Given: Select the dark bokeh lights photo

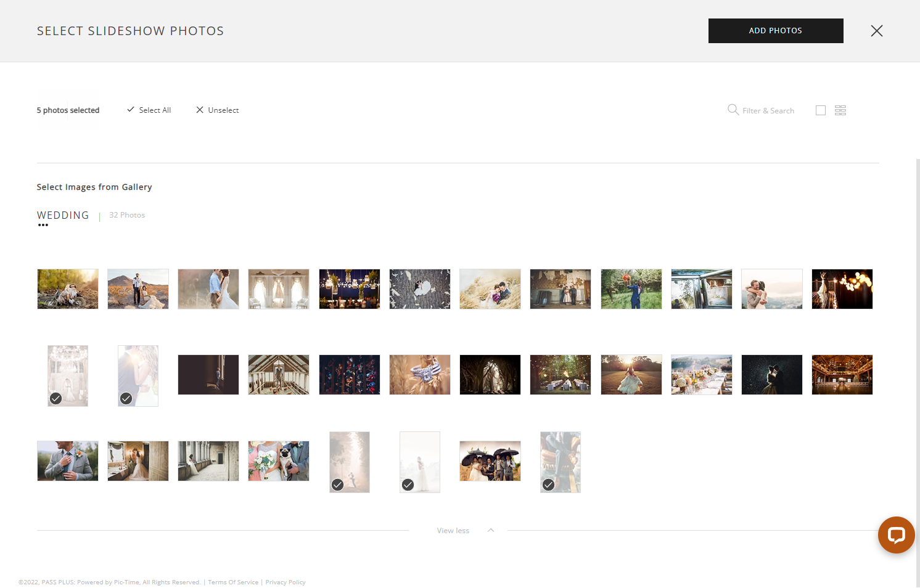Looking at the screenshot, I should 842,289.
